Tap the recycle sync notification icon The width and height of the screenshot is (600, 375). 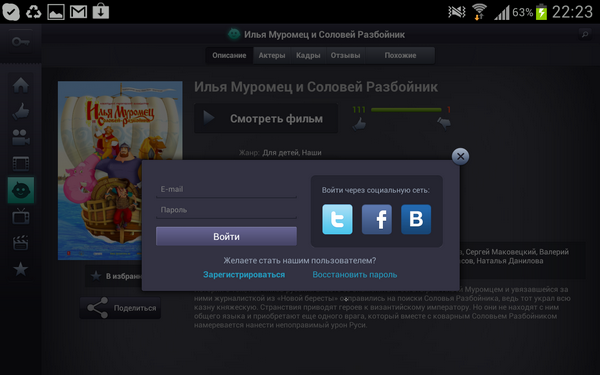point(33,12)
